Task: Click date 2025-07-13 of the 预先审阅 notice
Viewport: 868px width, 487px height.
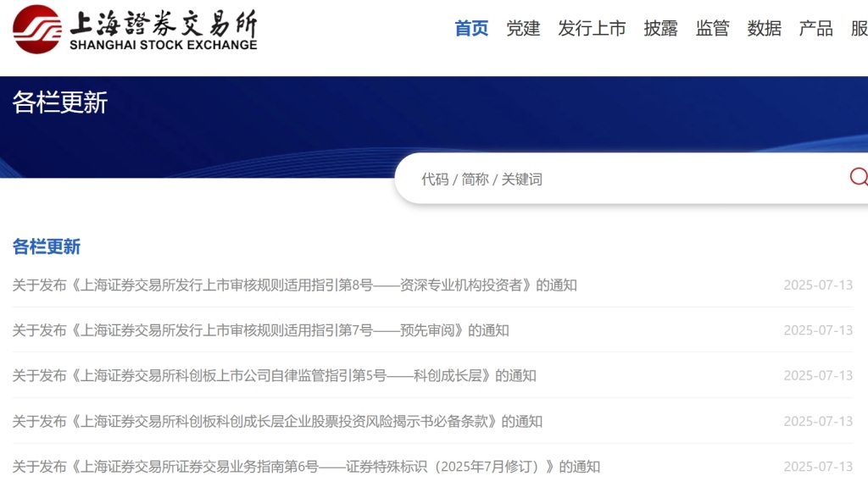Action: pos(818,330)
